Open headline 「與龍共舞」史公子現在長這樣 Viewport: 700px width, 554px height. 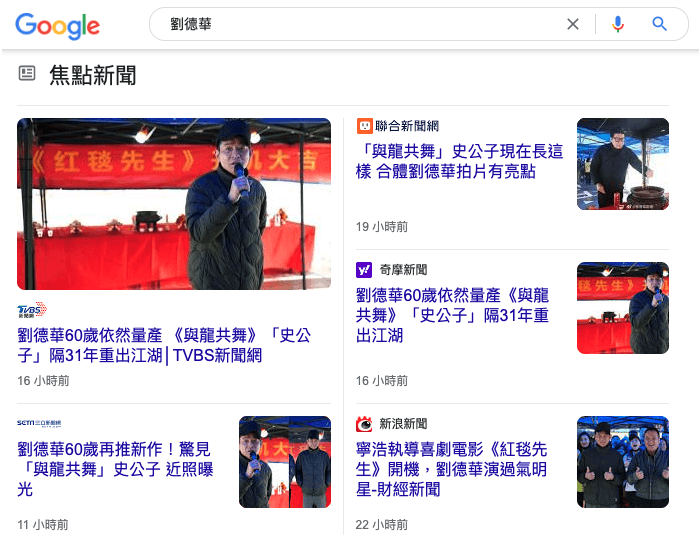click(459, 161)
